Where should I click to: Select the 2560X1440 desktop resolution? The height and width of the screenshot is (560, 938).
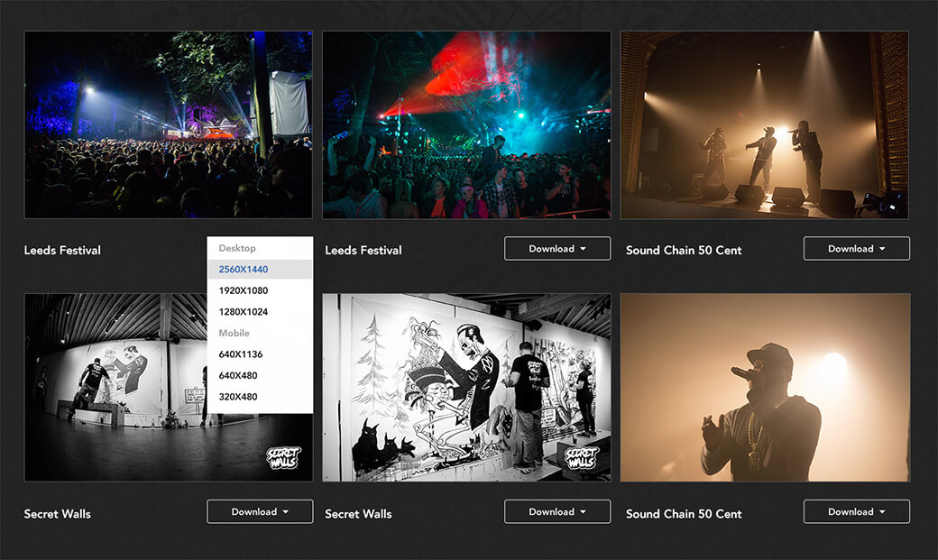(244, 270)
